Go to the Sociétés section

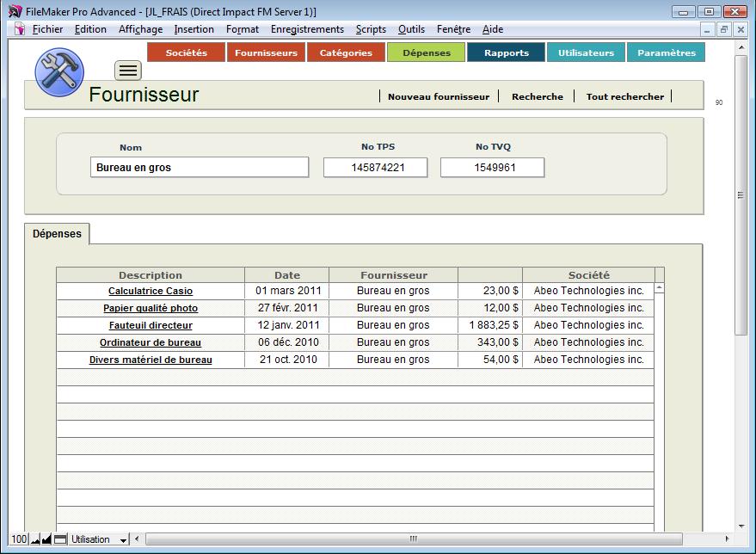click(x=186, y=52)
